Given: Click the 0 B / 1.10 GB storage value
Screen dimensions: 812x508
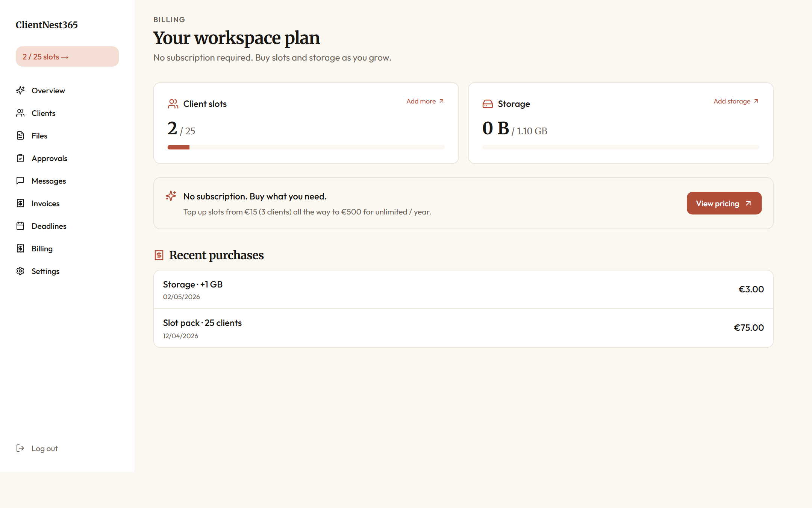Looking at the screenshot, I should pyautogui.click(x=515, y=129).
